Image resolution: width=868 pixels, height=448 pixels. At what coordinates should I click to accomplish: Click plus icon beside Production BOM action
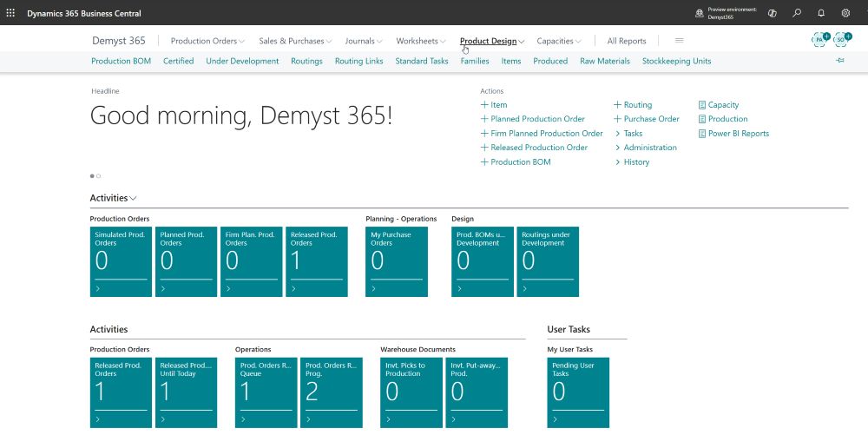point(484,162)
